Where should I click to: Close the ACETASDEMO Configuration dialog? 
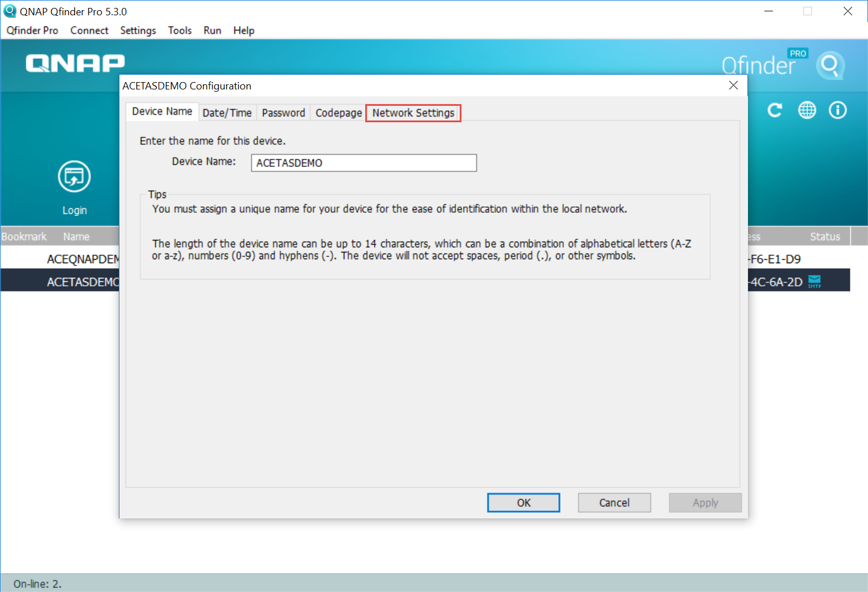click(733, 85)
